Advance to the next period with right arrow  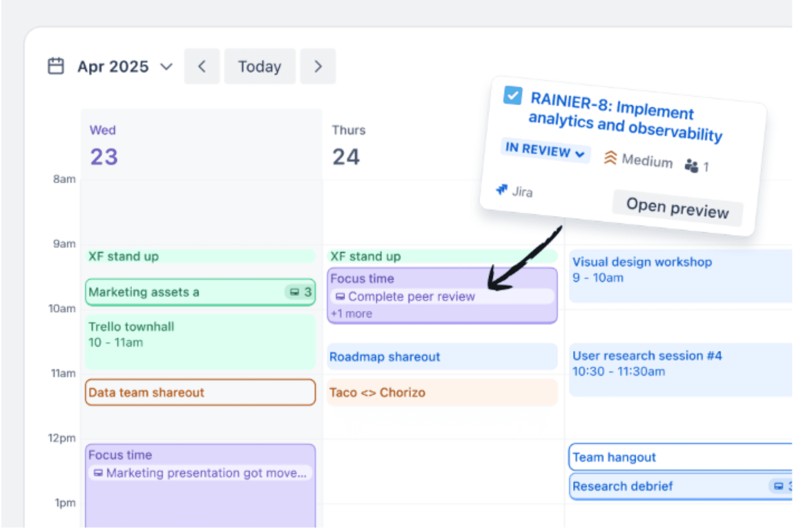[318, 66]
